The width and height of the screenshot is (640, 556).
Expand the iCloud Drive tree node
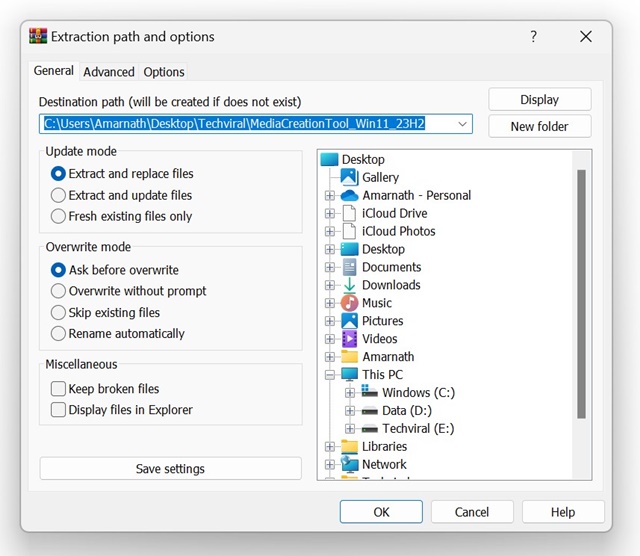[330, 214]
